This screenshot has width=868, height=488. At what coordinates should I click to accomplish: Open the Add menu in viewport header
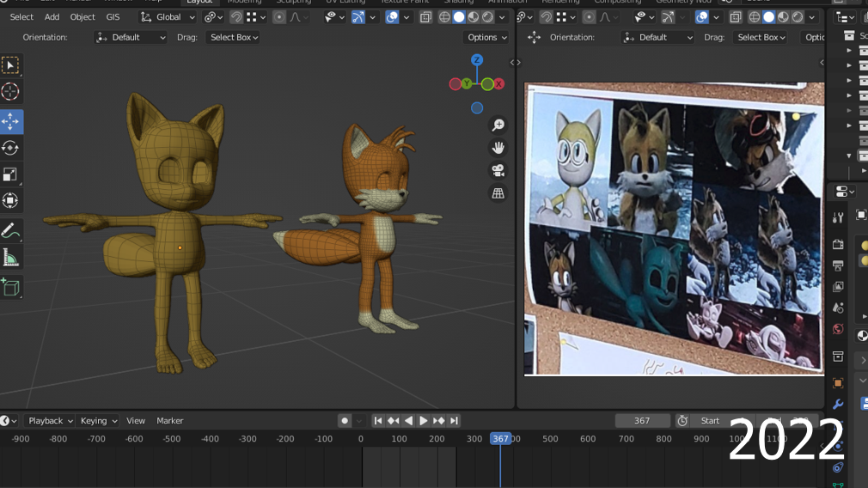tap(52, 17)
